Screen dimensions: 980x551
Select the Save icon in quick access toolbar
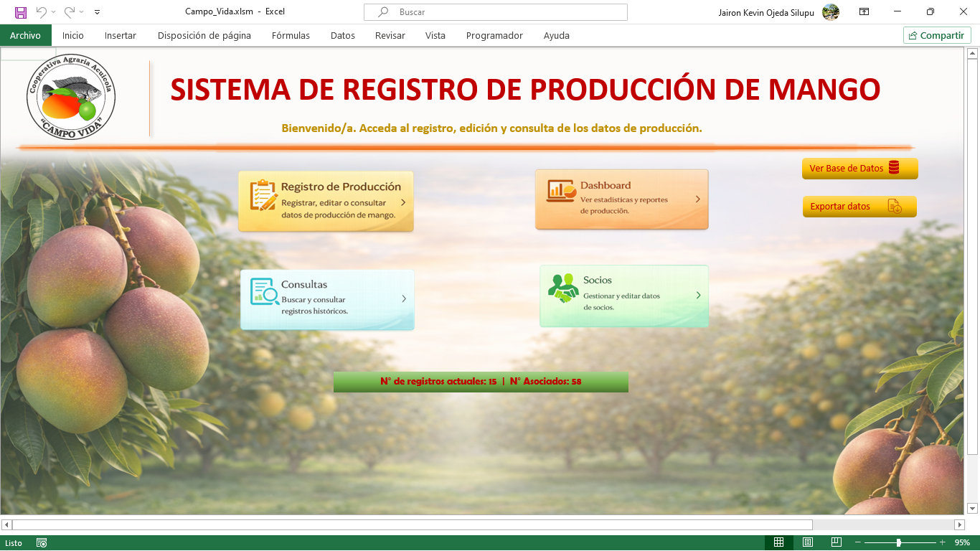[19, 11]
